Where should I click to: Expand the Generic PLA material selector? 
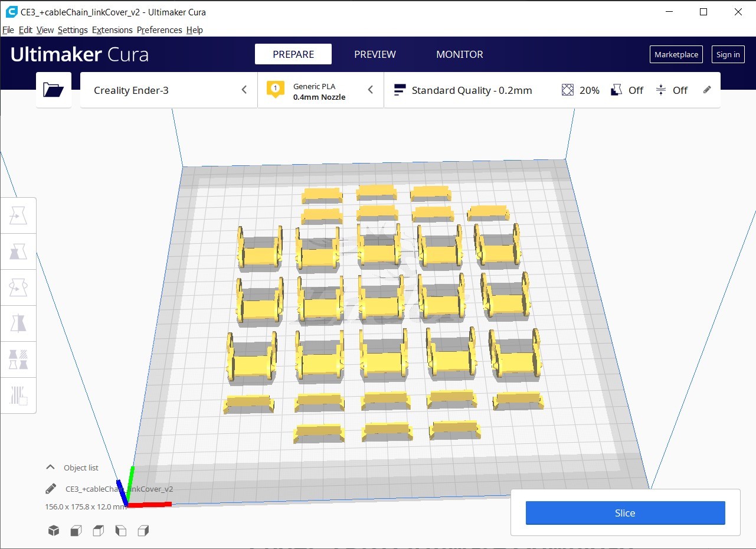371,90
